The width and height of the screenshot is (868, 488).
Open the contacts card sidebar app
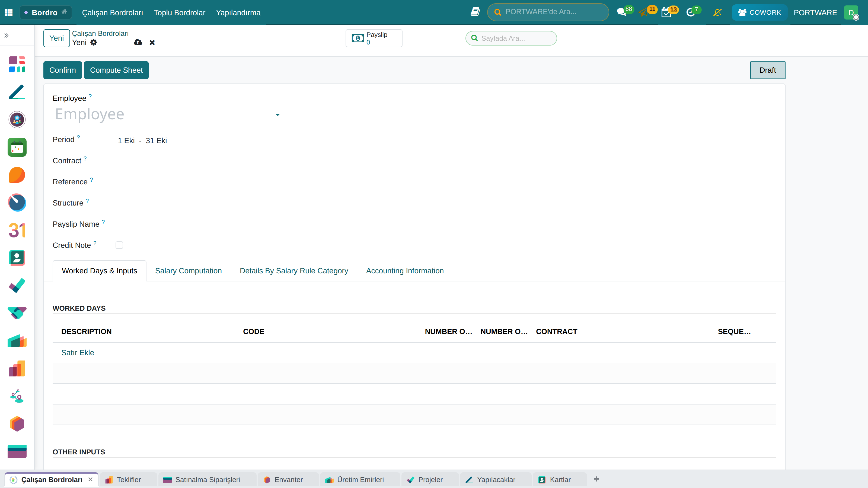[17, 258]
